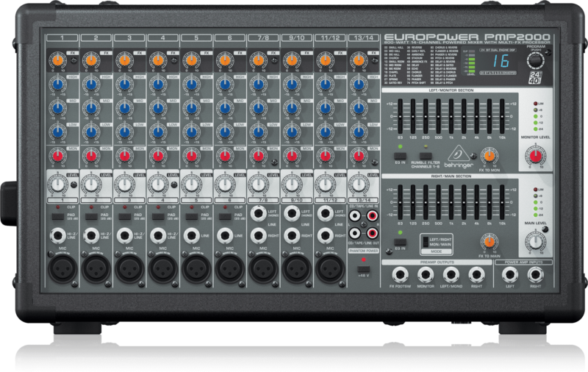This screenshot has width=588, height=372.
Task: Toggle EQ IN in Right/Main section
Action: 400,242
